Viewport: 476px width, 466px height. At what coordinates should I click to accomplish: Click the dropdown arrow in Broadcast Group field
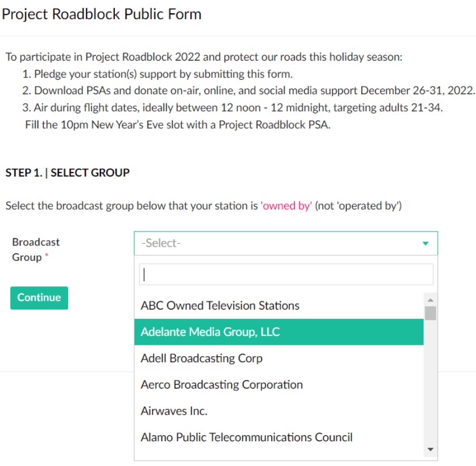426,244
